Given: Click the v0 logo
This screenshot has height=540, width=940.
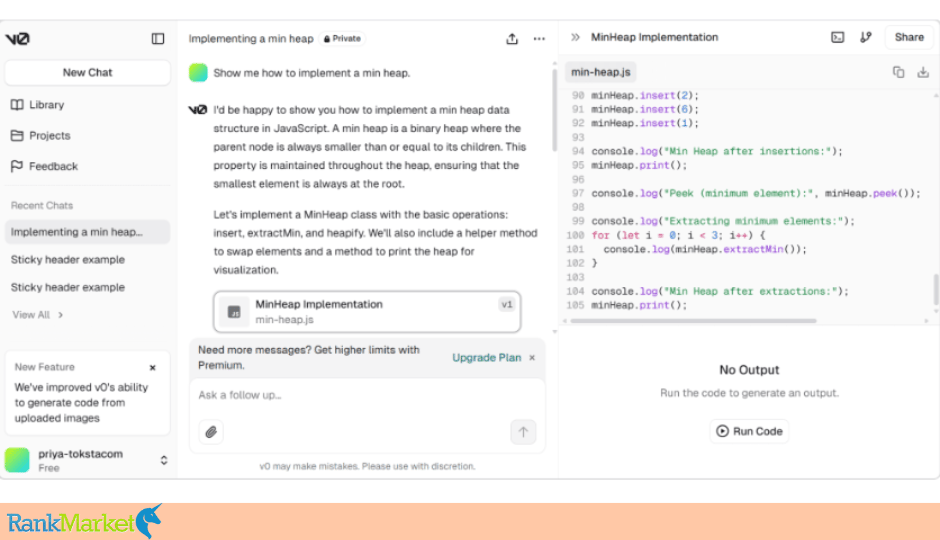Looking at the screenshot, I should click(17, 39).
